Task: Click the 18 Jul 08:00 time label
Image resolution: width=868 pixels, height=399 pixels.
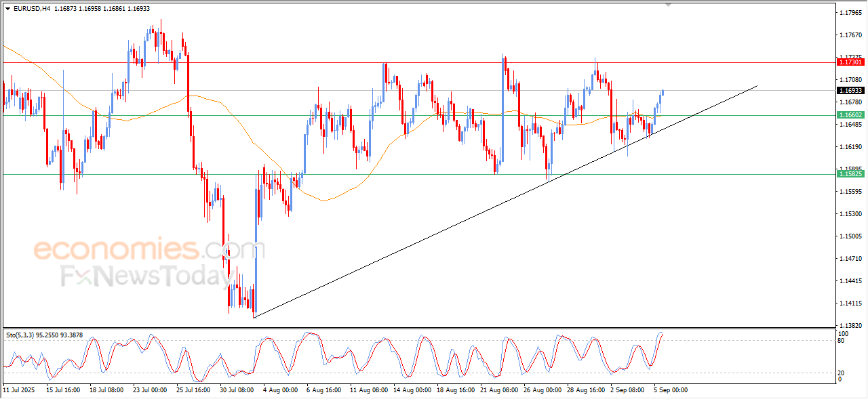Action: (106, 390)
